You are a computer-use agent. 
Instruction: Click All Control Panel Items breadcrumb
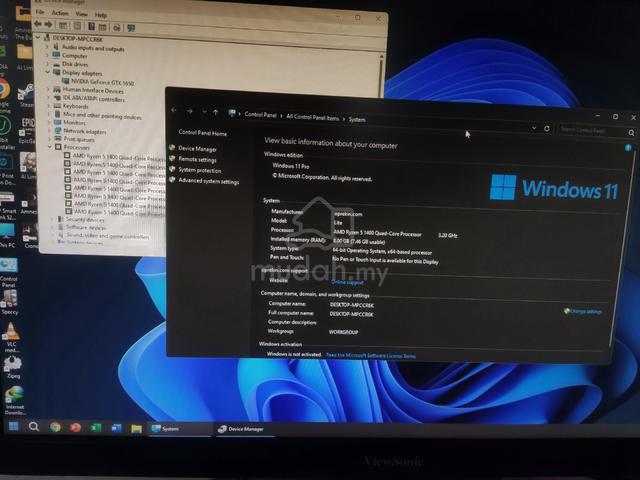[313, 117]
